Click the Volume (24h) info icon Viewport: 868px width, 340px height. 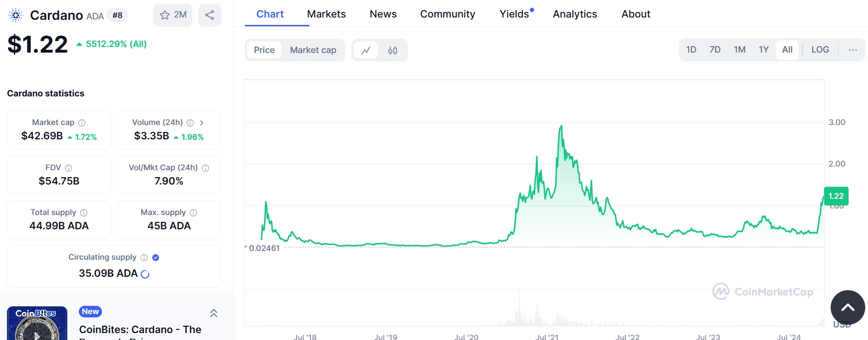[190, 123]
